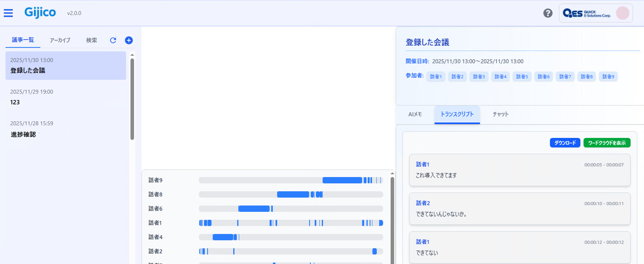
Task: Click the QES company logo
Action: pos(586,13)
